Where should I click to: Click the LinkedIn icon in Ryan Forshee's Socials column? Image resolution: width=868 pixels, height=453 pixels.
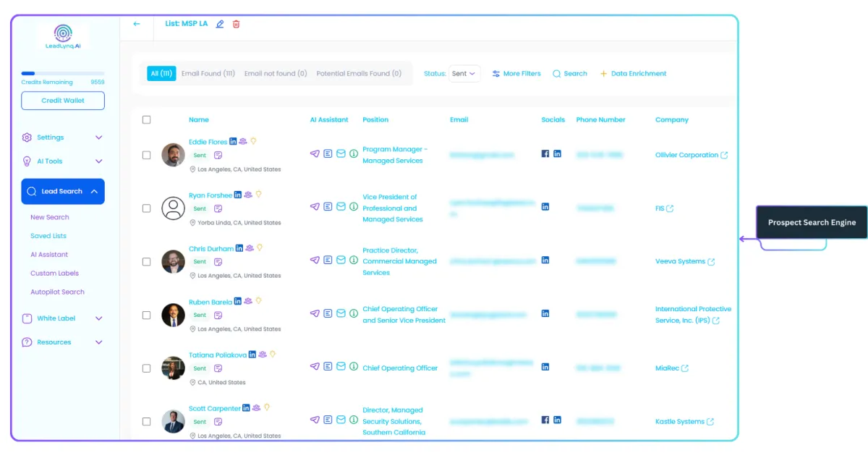(545, 206)
